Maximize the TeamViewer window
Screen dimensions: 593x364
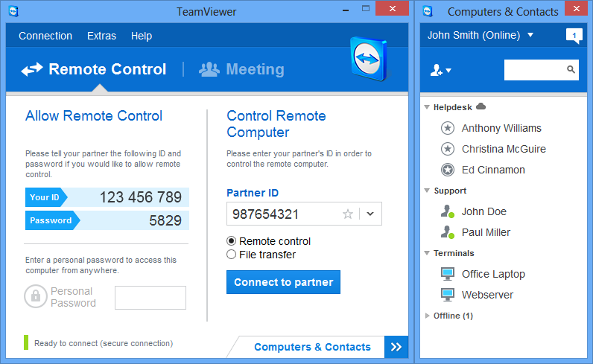365,9
